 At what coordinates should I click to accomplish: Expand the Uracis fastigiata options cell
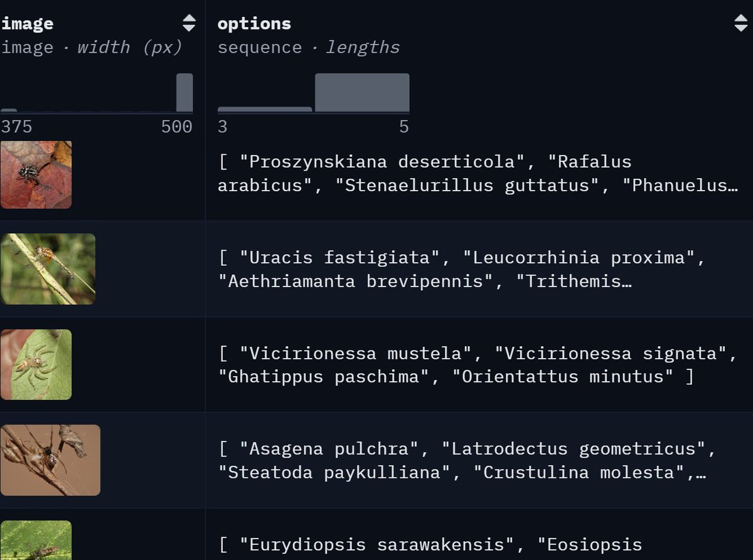click(479, 269)
